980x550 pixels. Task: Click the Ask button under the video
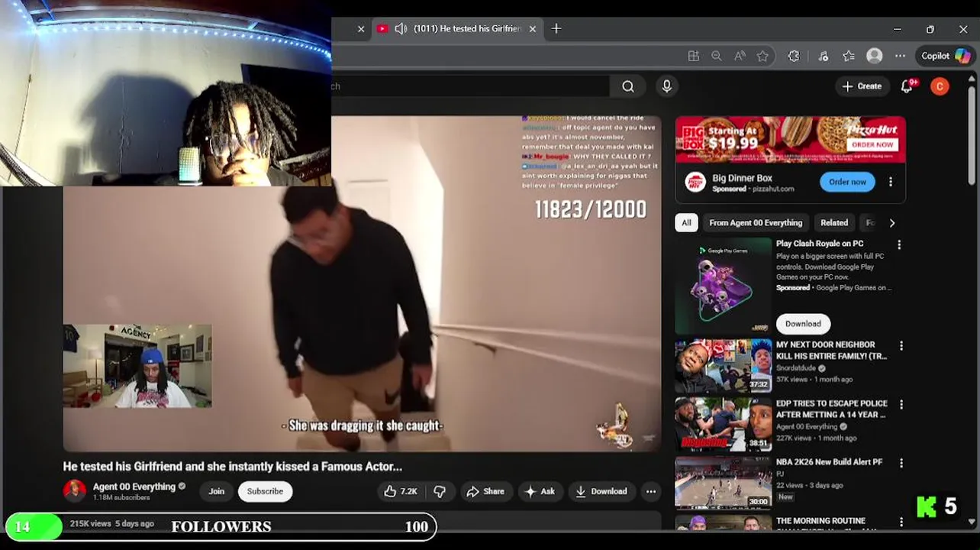(540, 491)
